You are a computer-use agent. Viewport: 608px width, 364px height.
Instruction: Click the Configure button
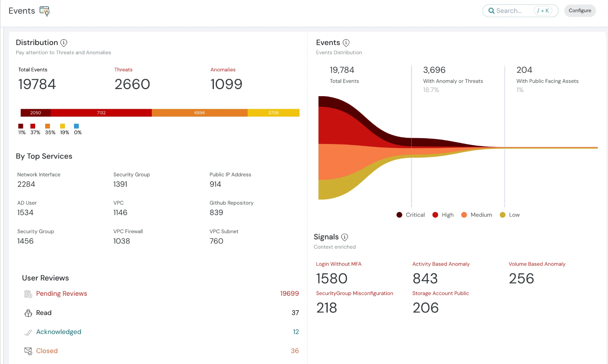(580, 11)
